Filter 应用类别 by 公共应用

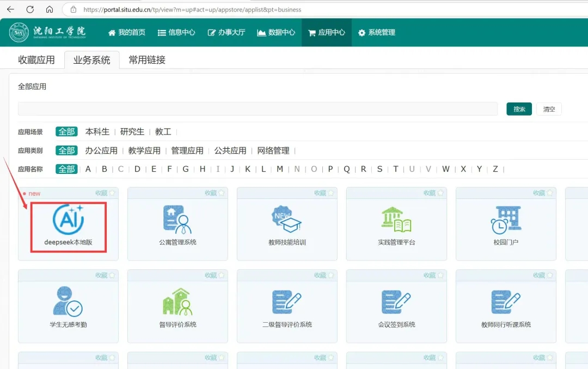(x=230, y=150)
